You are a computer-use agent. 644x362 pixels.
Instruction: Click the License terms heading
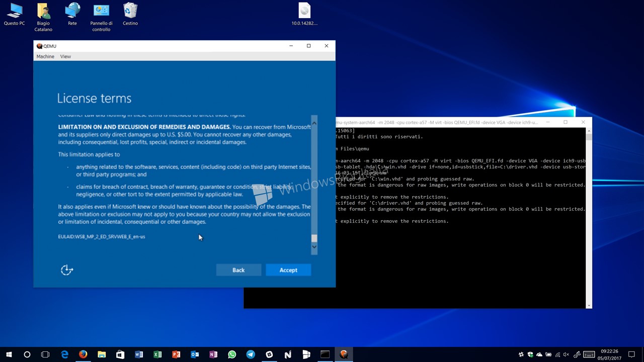94,98
